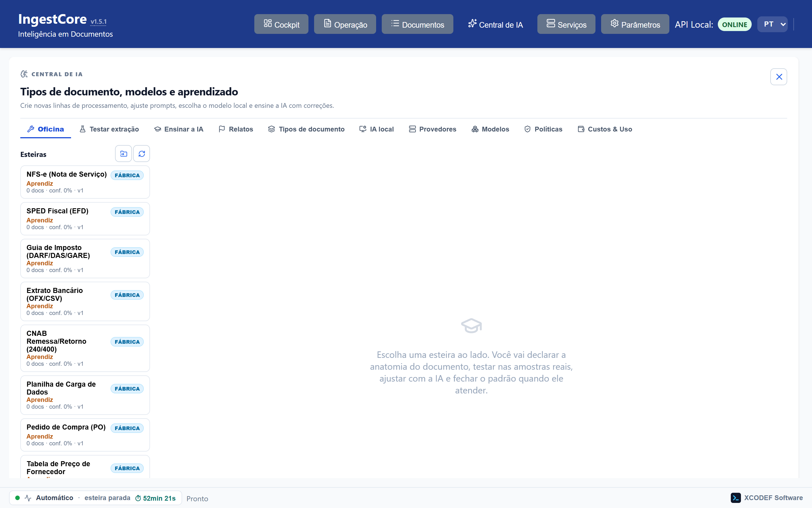Screen dimensions: 812x508
Task: Switch to the Testar extração tab
Action: tap(109, 129)
